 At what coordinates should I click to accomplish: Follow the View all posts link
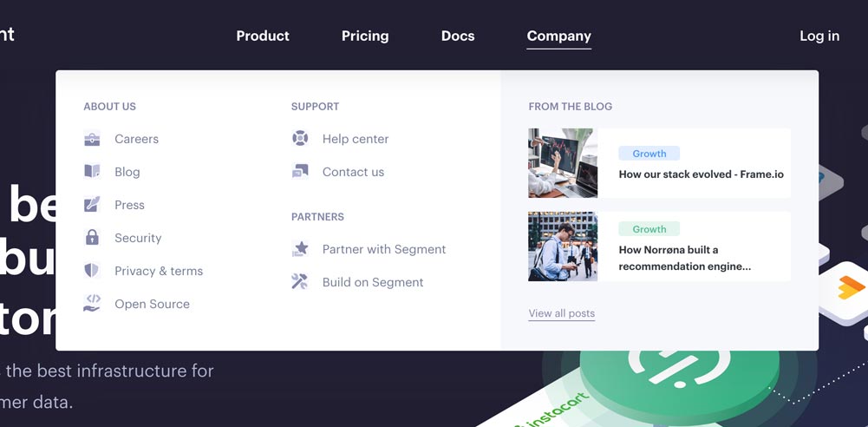click(x=562, y=313)
